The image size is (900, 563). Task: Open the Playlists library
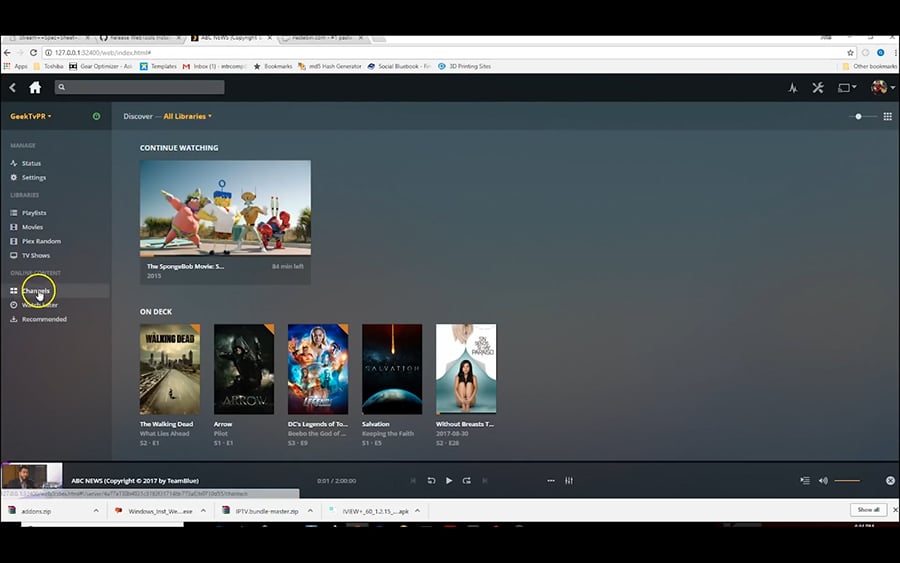coord(34,213)
